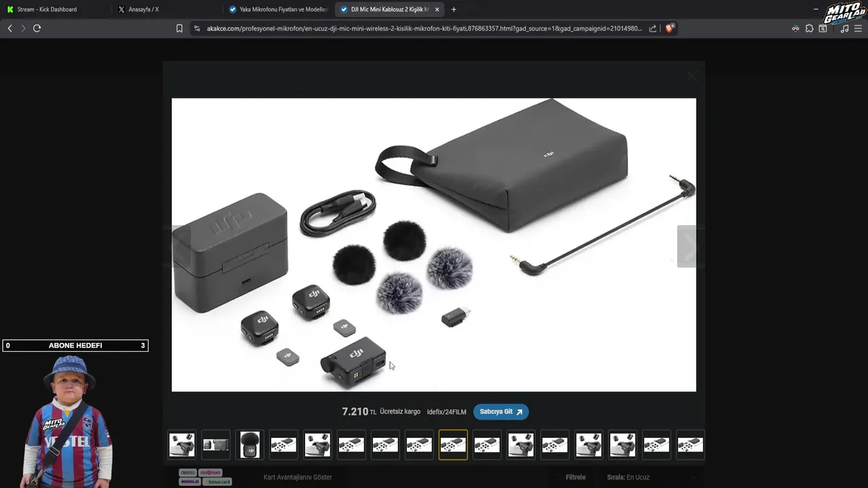
Task: Select the first thumbnail in the strip
Action: tap(182, 445)
